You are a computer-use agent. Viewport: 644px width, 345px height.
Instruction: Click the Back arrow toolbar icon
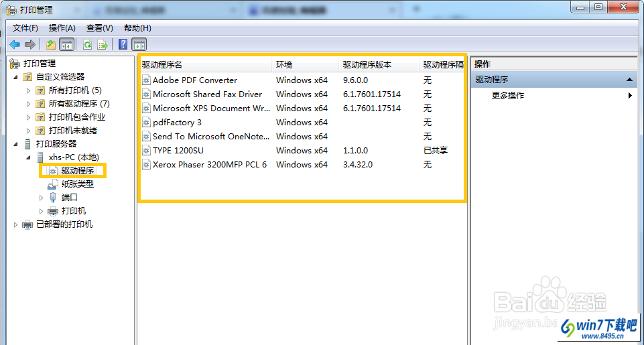click(15, 44)
